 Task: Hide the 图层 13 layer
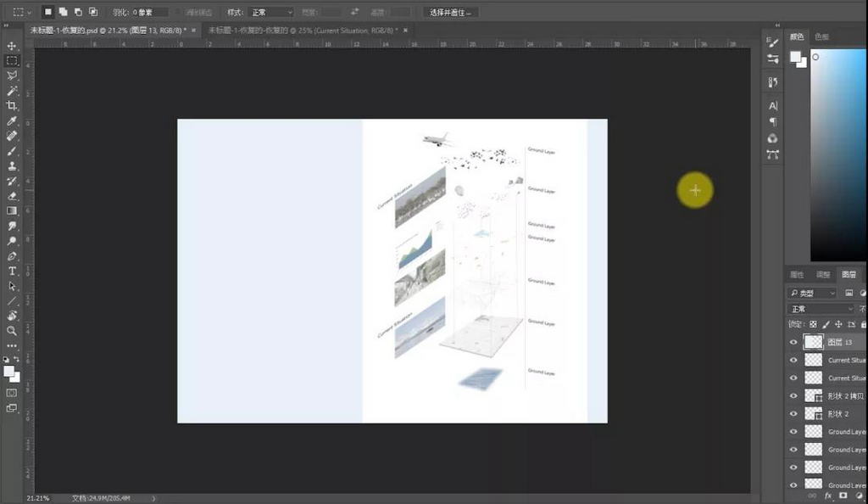click(x=793, y=342)
